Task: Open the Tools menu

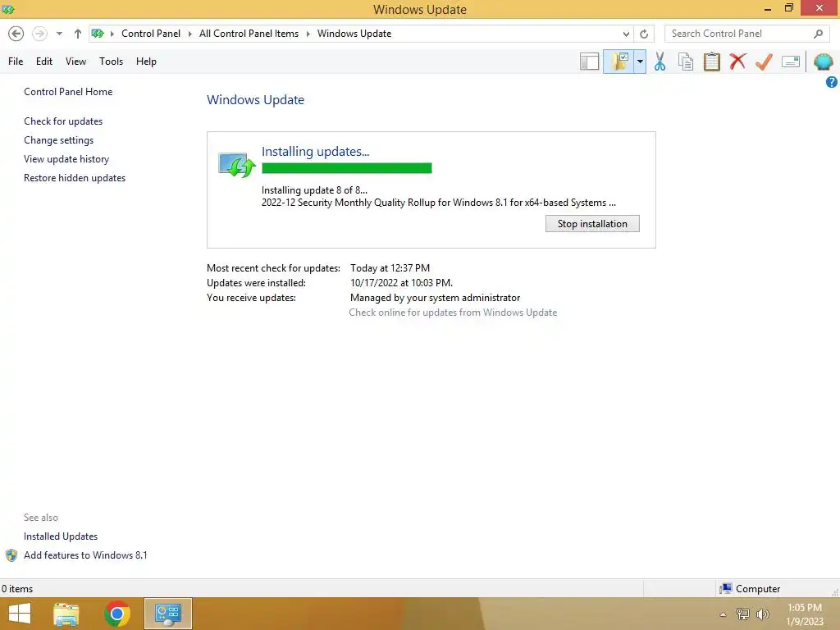Action: tap(111, 62)
